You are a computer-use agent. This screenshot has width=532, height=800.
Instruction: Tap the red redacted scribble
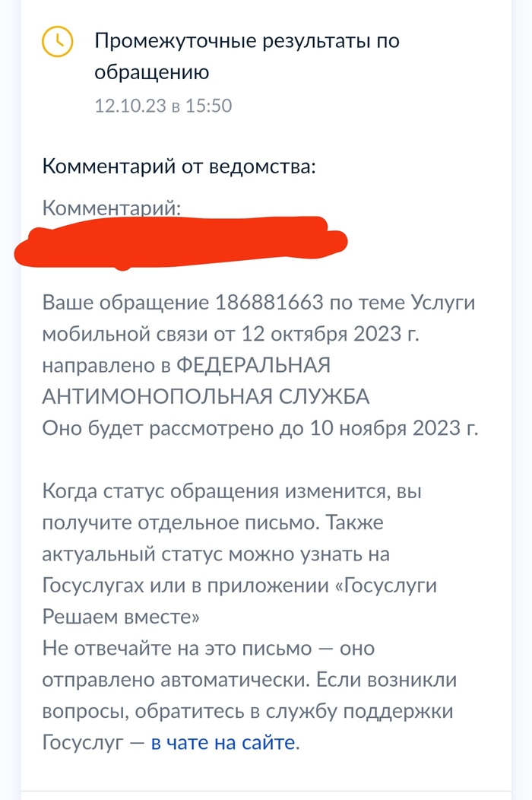click(181, 241)
